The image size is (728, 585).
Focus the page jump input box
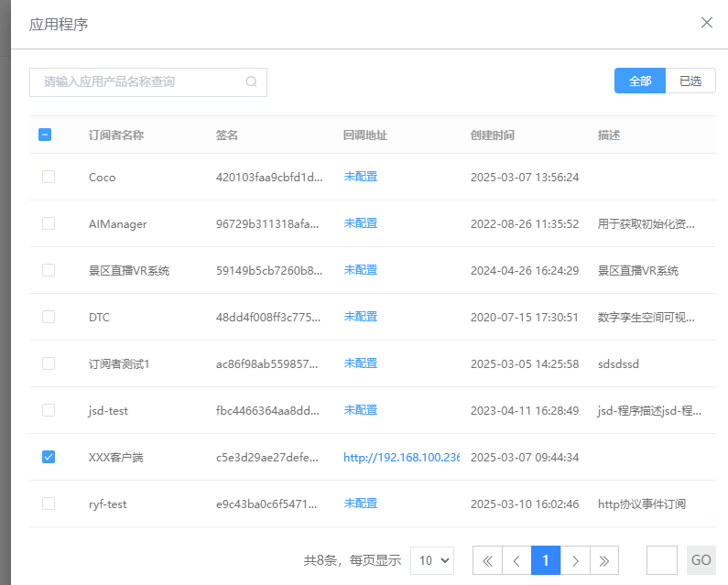coord(661,560)
